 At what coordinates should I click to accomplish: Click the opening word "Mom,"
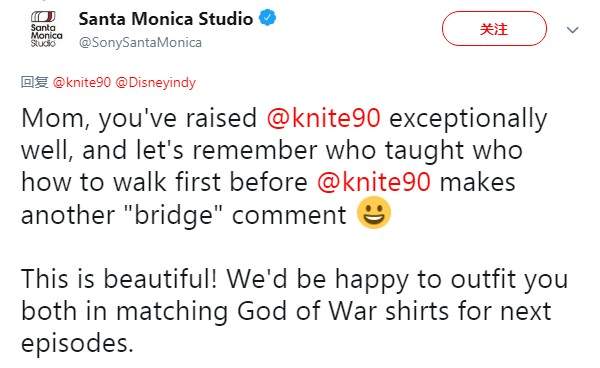tap(55, 119)
